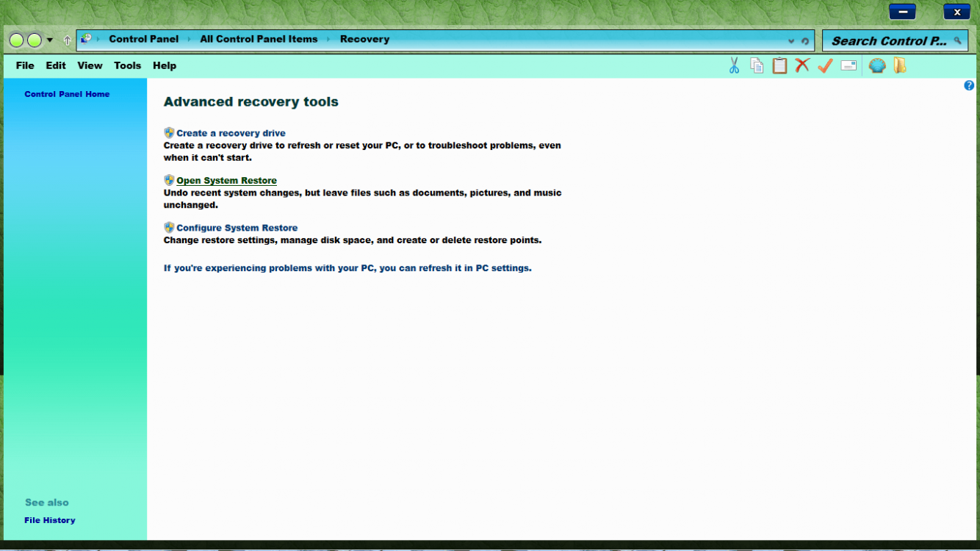Image resolution: width=980 pixels, height=551 pixels.
Task: Click the red X Delete icon
Action: click(x=802, y=65)
